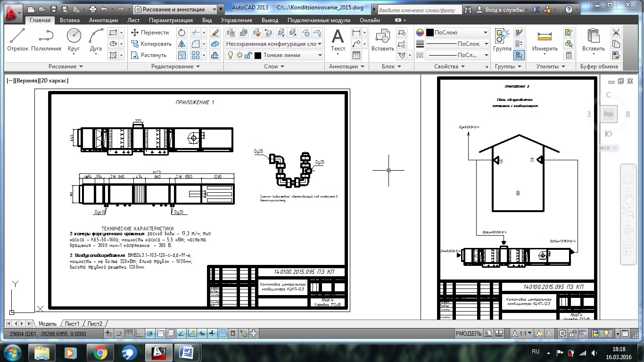Click the Fillet tool icon
This screenshot has height=362, width=644.
pos(195,44)
